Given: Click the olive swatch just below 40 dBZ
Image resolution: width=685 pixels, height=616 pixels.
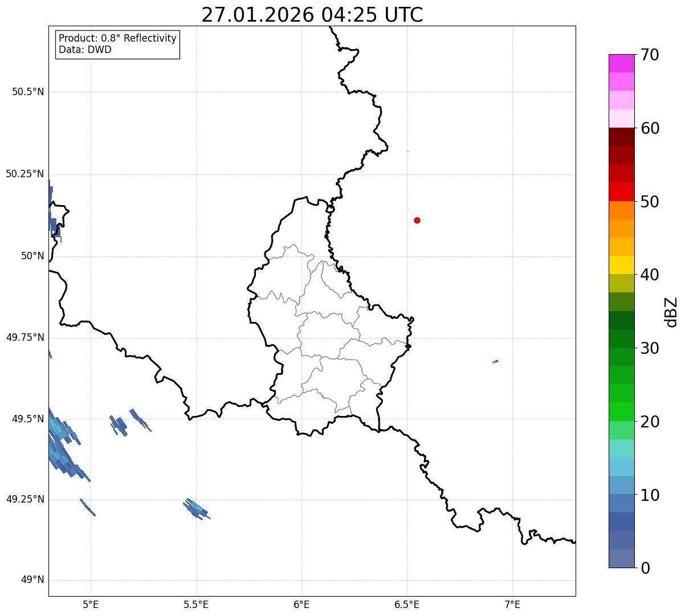Looking at the screenshot, I should (x=621, y=284).
